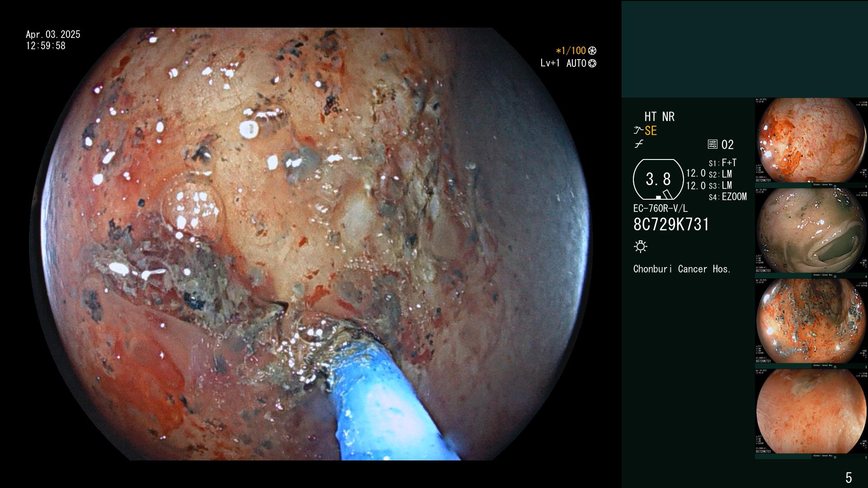Click the S3: LM switch assignment
This screenshot has width=868, height=488.
[720, 185]
